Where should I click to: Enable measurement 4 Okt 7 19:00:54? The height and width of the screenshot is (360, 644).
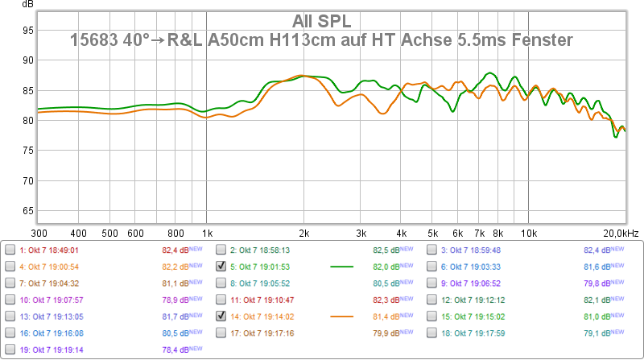pos(10,266)
